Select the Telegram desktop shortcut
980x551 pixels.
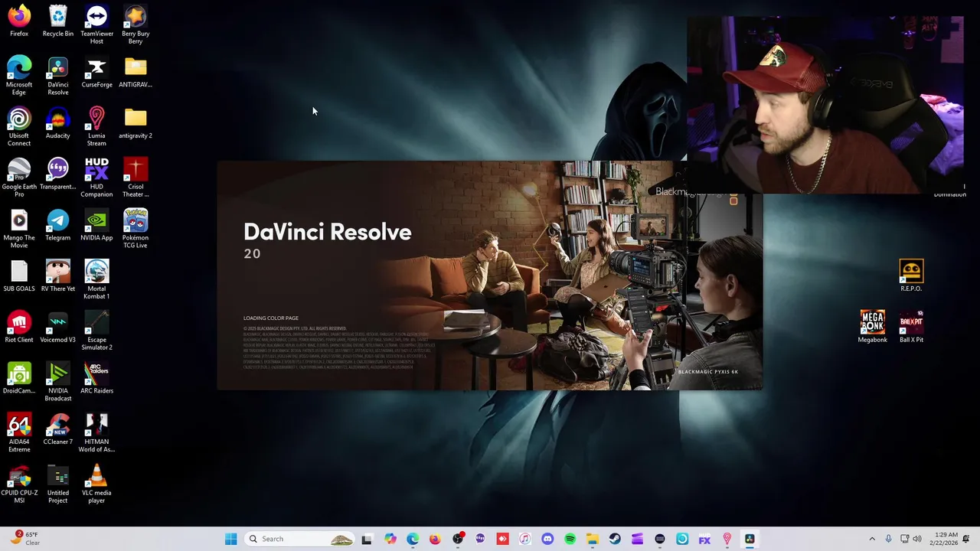[x=58, y=226]
